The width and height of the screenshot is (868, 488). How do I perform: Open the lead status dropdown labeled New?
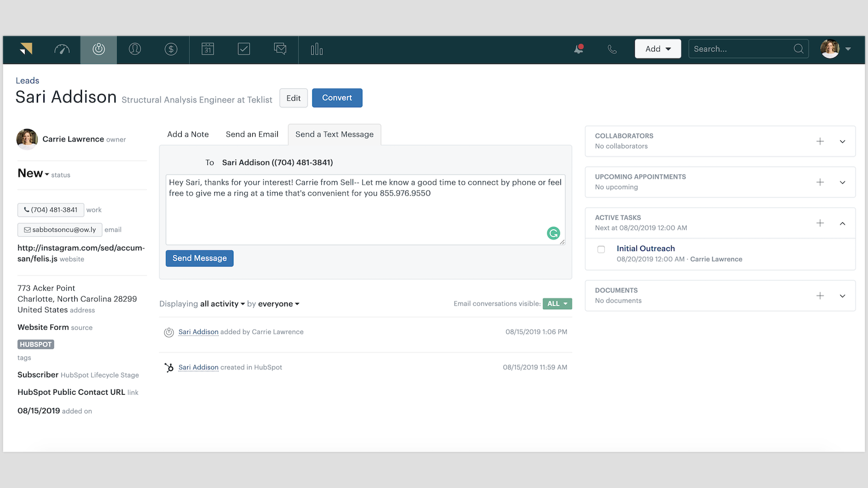[34, 174]
